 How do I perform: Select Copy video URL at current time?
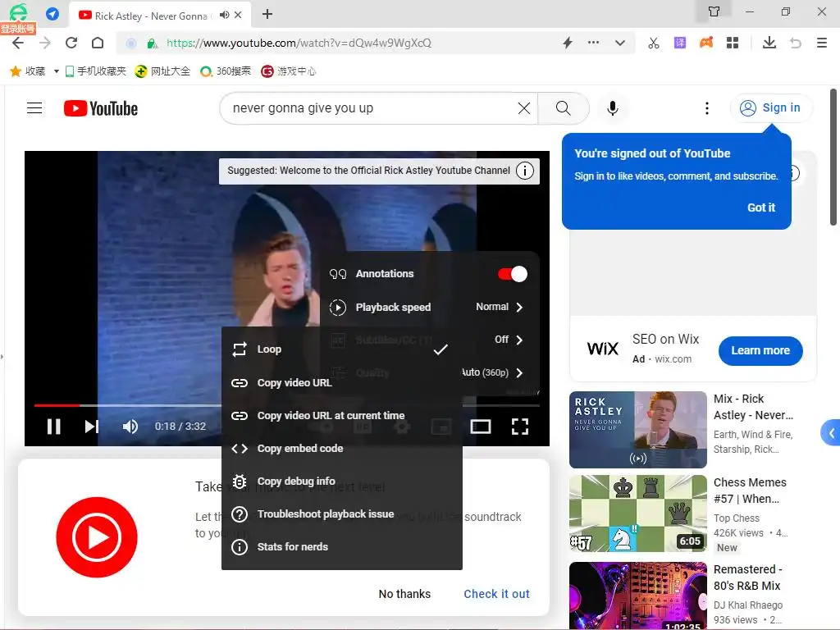tap(342, 416)
